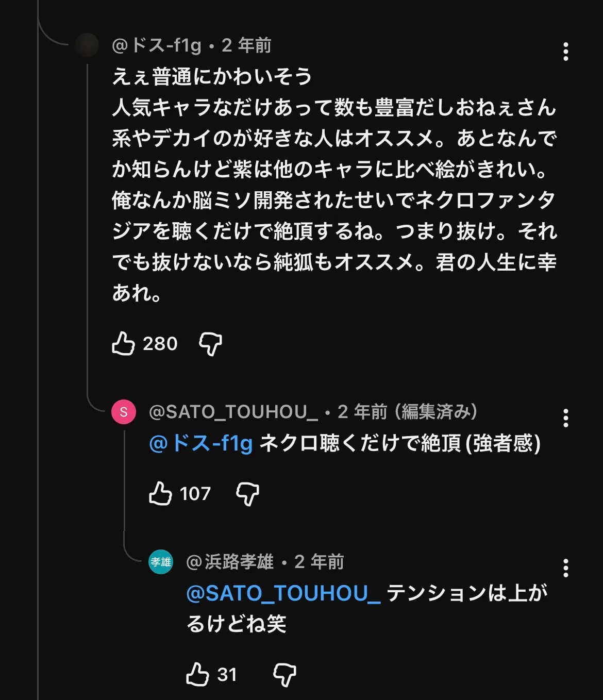Screen dimensions: 603x700
Task: Dislike the reply by 浜路孝雄
Action: click(x=284, y=675)
